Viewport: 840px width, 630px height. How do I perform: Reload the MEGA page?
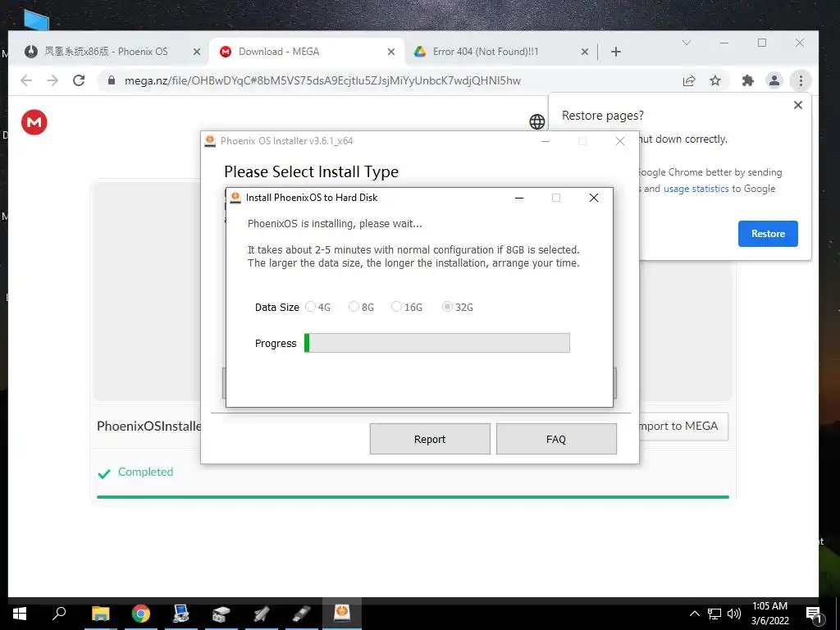pos(79,80)
